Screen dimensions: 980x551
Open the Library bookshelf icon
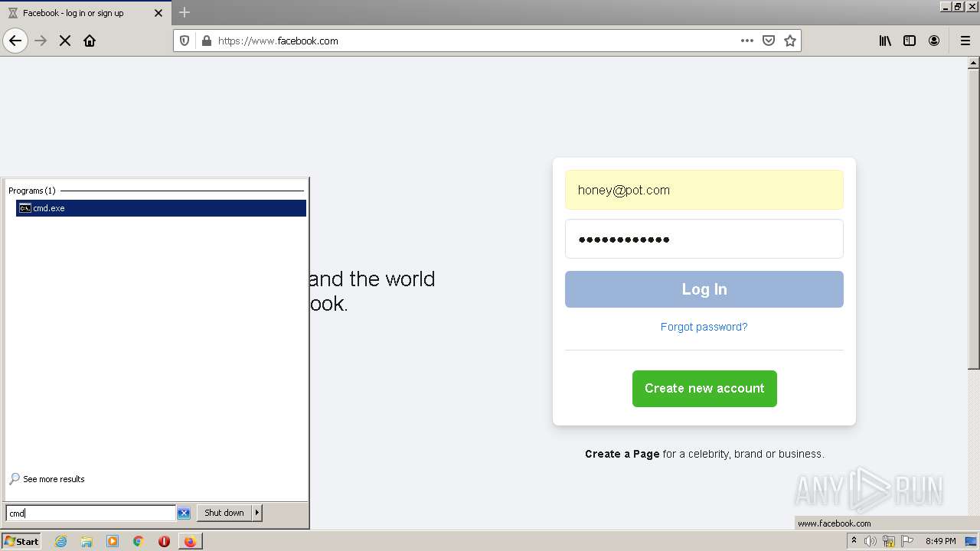coord(885,41)
